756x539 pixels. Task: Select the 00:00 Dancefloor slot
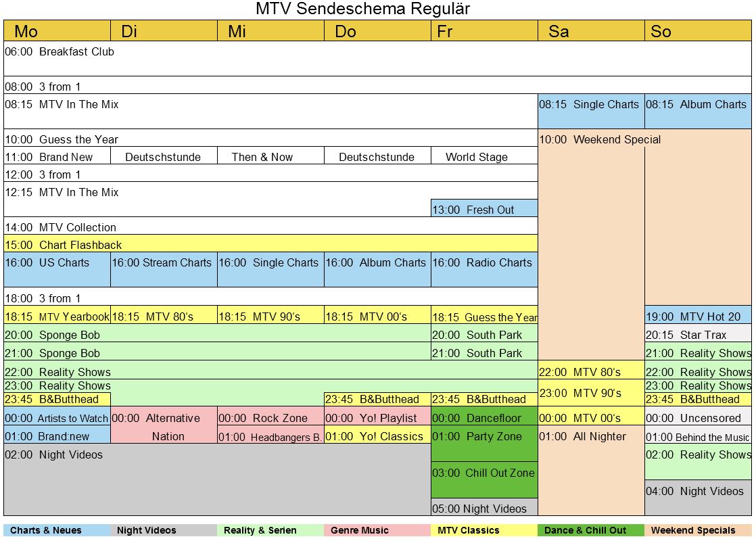click(485, 416)
